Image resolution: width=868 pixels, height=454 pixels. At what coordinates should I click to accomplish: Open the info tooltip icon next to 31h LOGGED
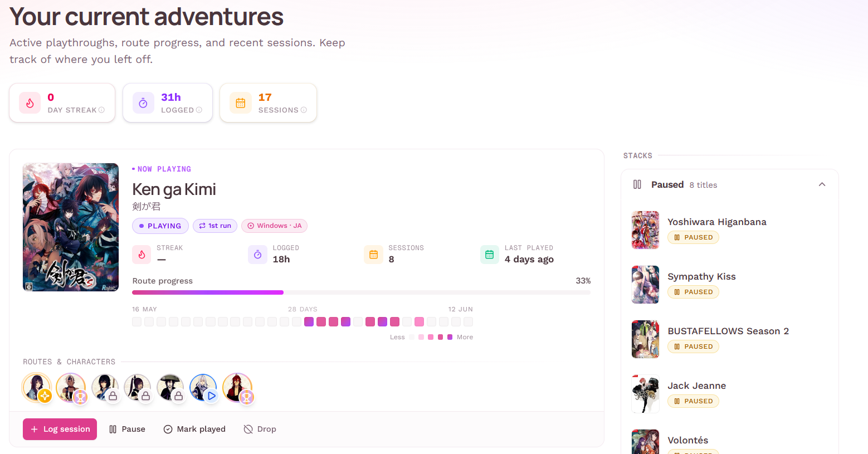(199, 110)
